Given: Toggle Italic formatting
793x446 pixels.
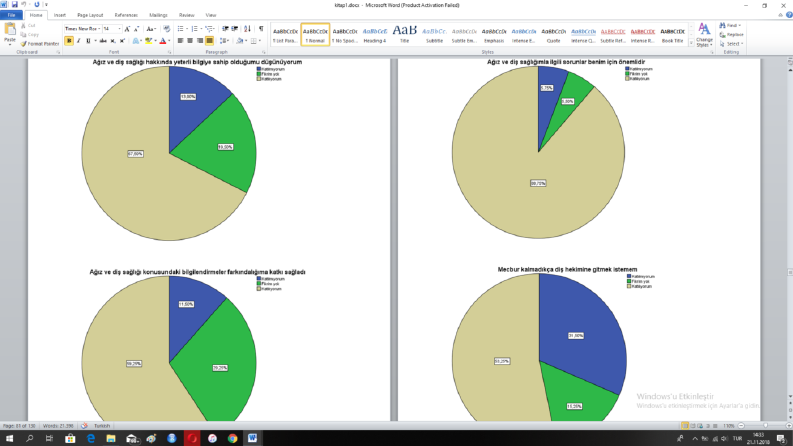Looking at the screenshot, I should [78, 41].
